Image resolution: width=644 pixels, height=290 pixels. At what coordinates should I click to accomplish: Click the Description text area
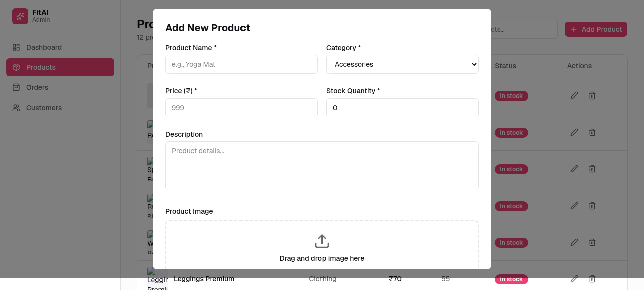point(322,166)
